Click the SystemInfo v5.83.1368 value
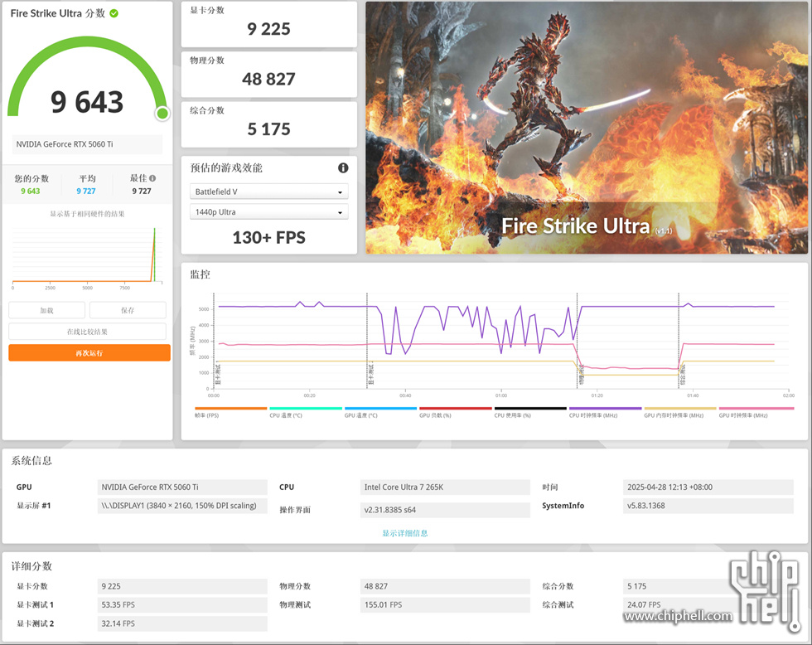 click(708, 506)
